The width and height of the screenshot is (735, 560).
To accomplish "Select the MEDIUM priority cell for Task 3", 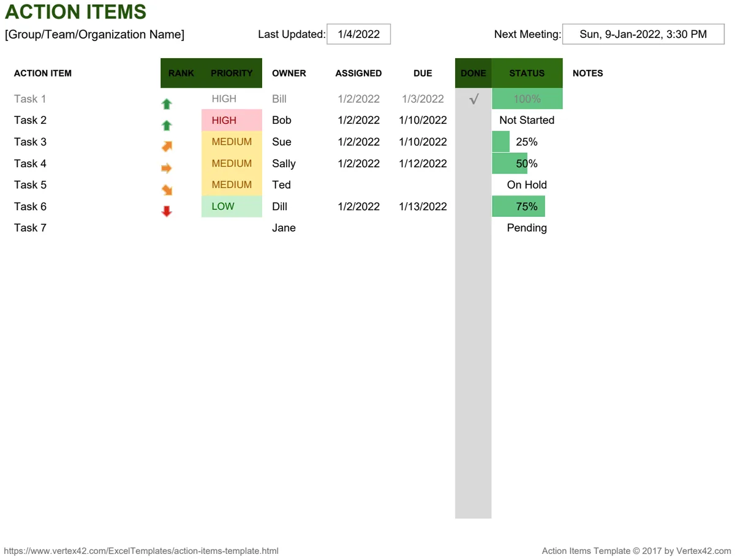I will [232, 142].
